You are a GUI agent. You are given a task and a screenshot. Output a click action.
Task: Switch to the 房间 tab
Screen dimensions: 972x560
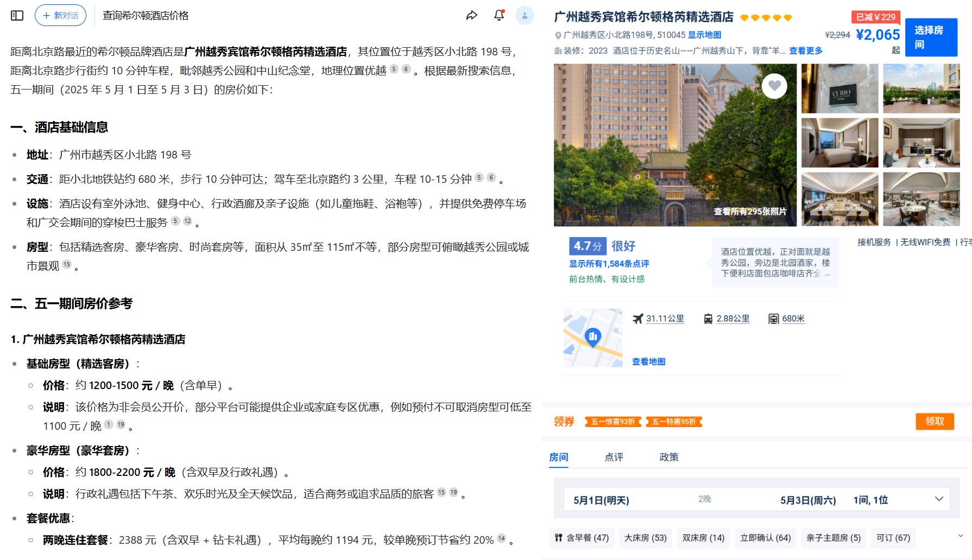tap(559, 457)
